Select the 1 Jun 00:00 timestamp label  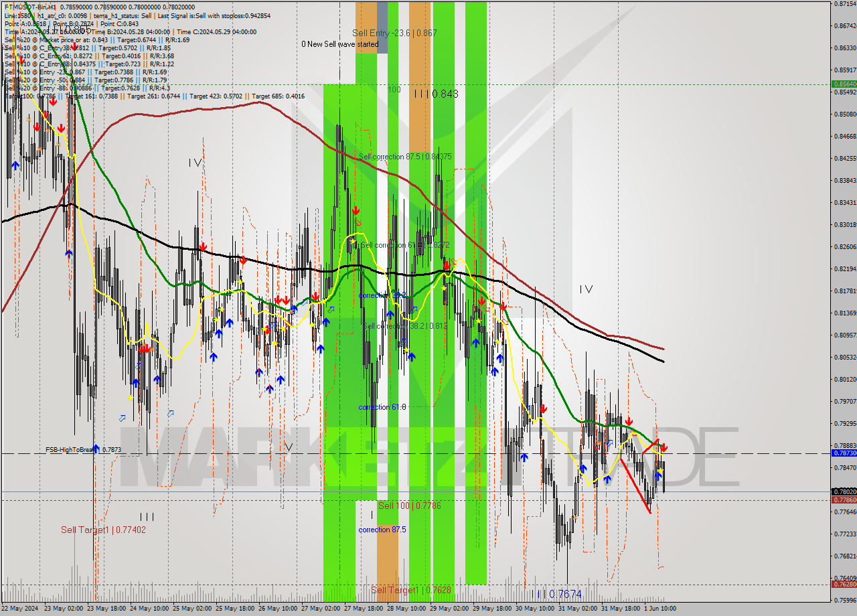tap(659, 610)
